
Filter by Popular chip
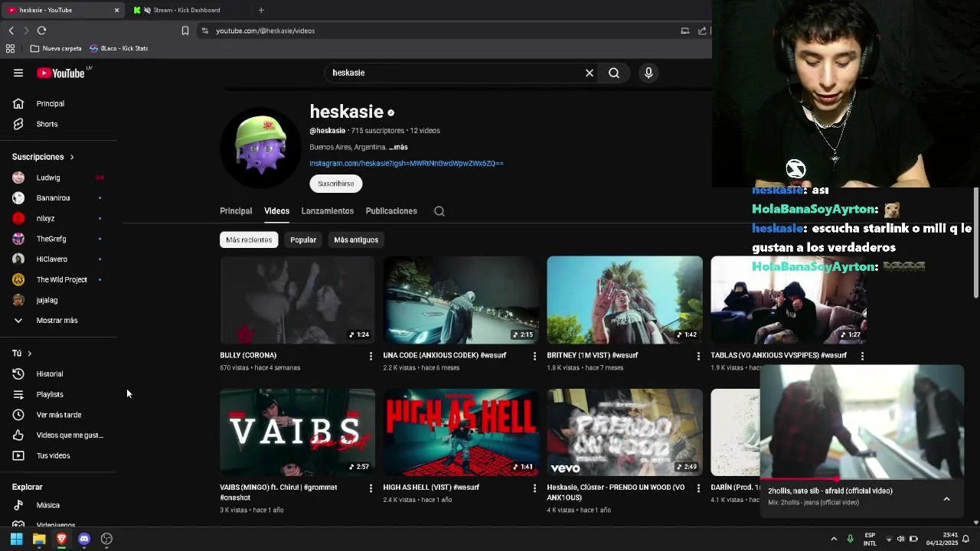point(303,240)
